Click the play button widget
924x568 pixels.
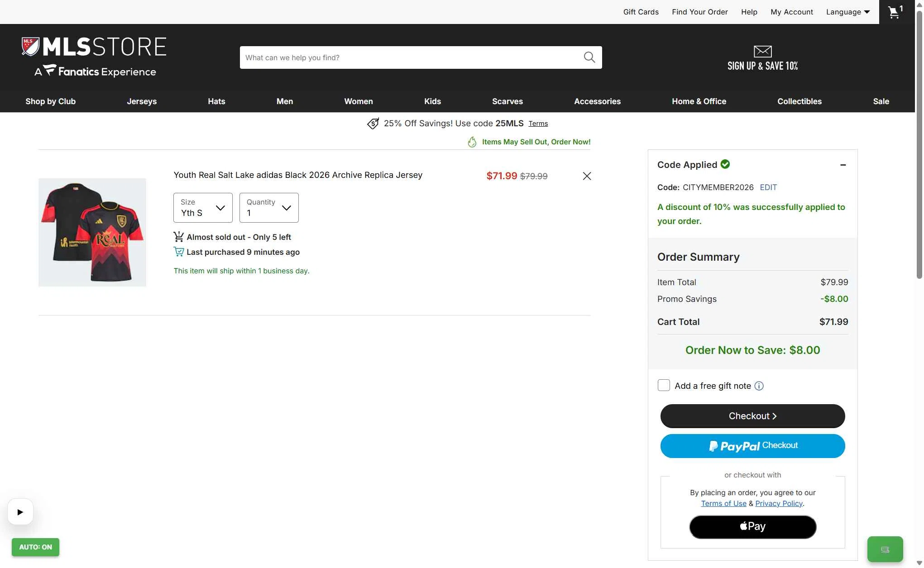pyautogui.click(x=20, y=512)
